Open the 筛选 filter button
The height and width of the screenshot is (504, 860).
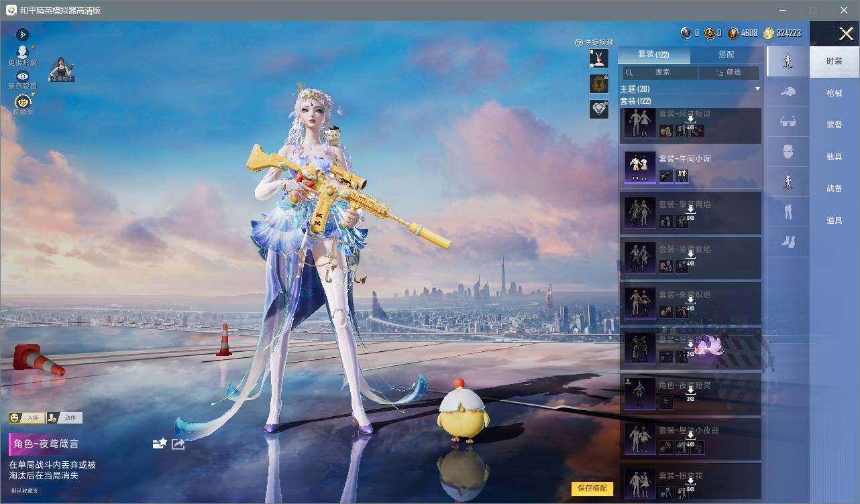coord(729,72)
